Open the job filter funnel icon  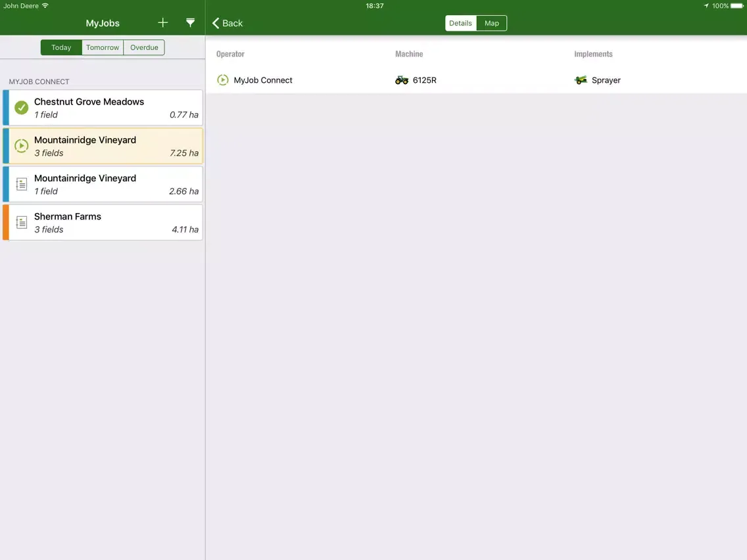[x=190, y=23]
